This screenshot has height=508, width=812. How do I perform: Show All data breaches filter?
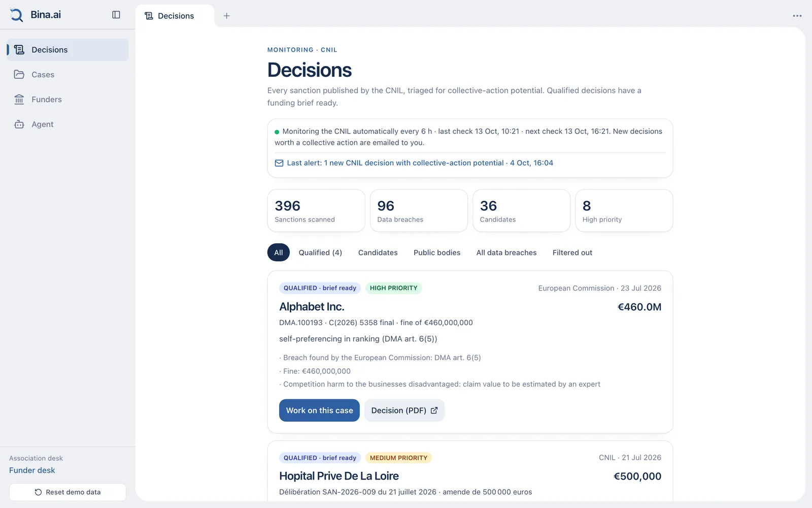(506, 252)
